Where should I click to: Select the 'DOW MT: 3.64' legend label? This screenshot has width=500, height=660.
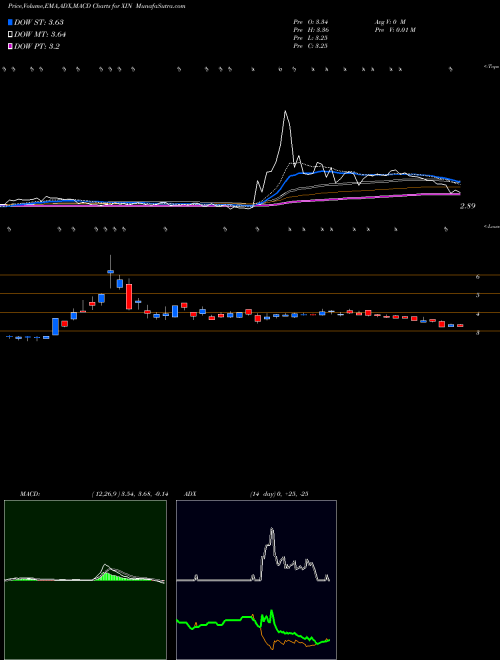40,34
